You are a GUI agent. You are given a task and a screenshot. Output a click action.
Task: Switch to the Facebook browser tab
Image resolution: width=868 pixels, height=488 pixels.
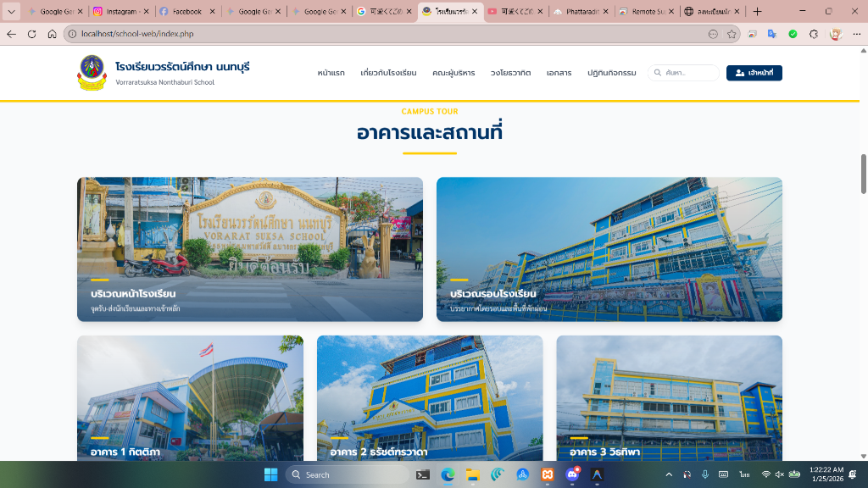(x=185, y=12)
